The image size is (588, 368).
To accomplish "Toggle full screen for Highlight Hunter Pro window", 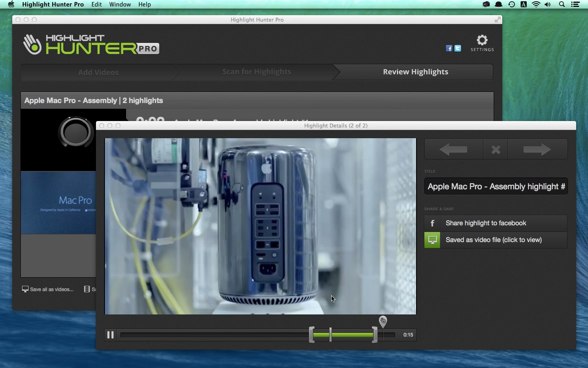I will tap(497, 20).
